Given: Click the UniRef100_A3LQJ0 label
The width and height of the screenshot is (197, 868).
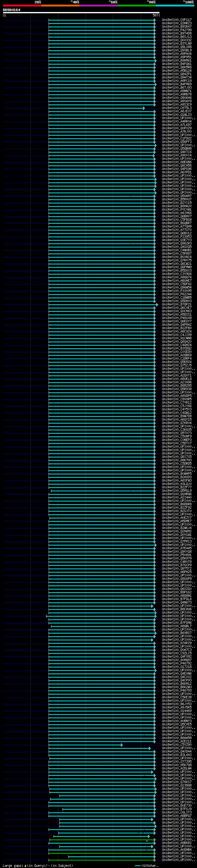Looking at the screenshot, I should pyautogui.click(x=177, y=484).
